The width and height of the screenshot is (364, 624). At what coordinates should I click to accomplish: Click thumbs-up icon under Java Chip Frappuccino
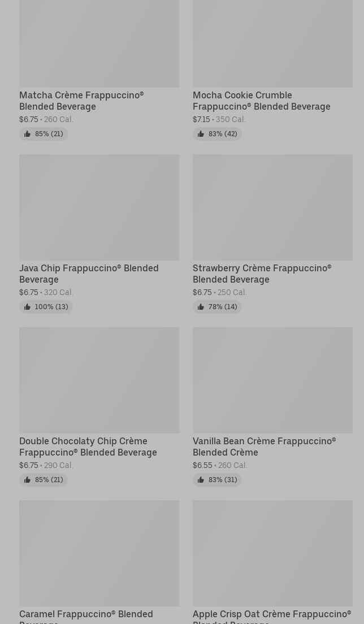(x=27, y=307)
